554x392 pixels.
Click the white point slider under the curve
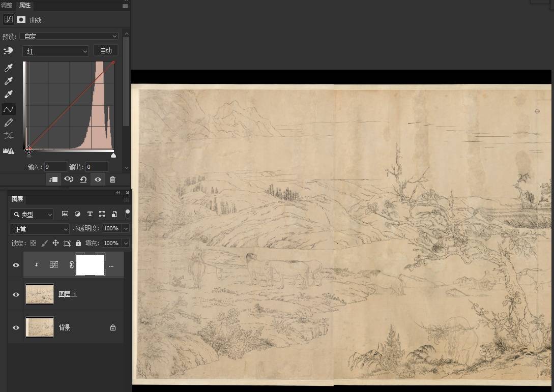(x=113, y=156)
